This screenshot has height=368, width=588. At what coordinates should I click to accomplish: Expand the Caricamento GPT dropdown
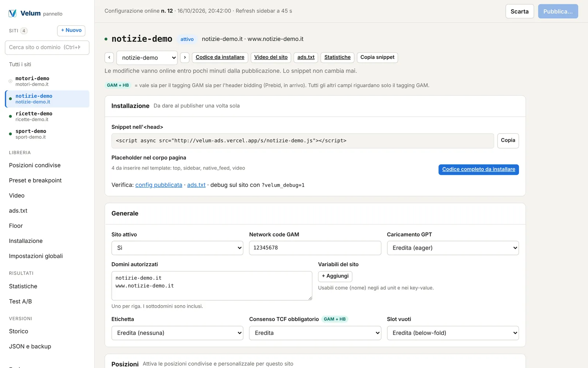pos(453,248)
